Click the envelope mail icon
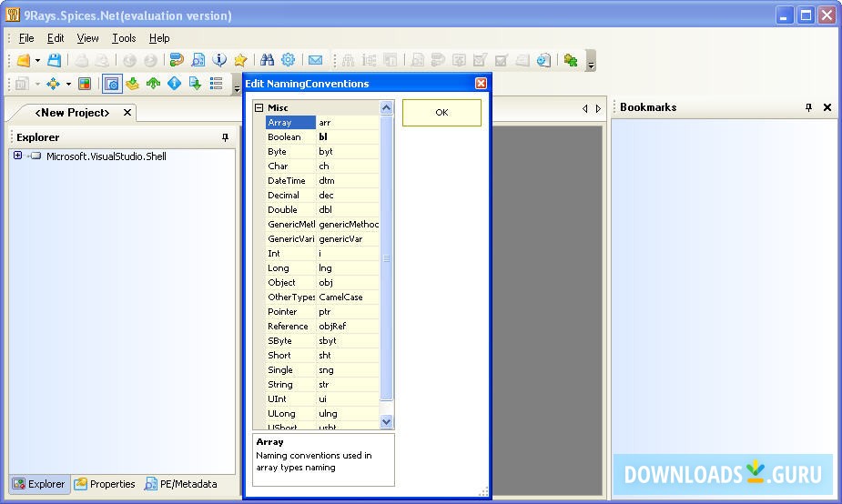 [315, 60]
